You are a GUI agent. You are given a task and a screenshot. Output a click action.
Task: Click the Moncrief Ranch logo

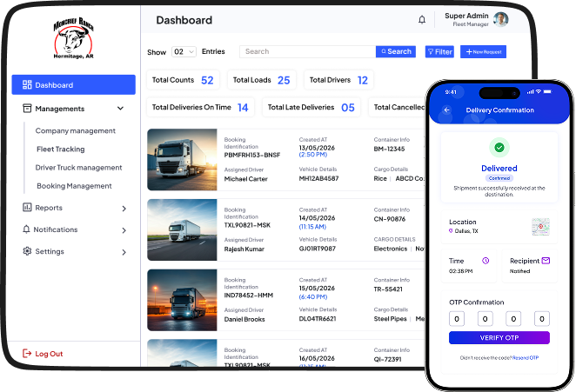73,38
